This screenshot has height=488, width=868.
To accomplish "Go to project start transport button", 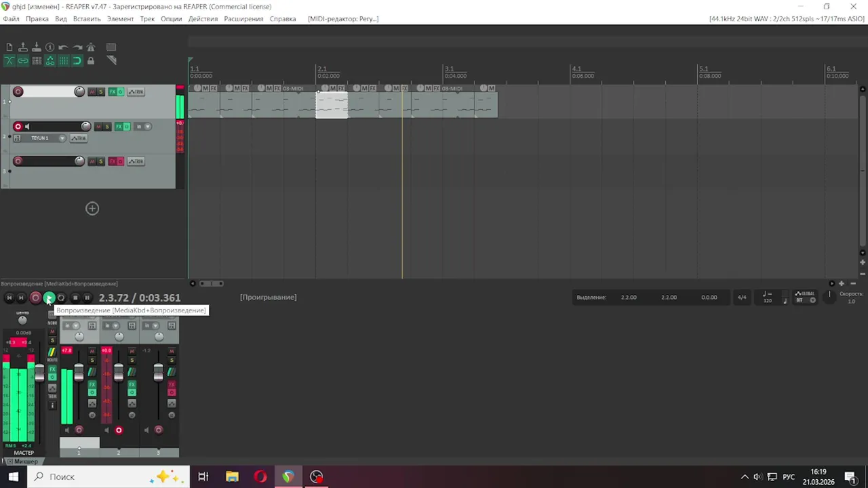I will coord(9,298).
